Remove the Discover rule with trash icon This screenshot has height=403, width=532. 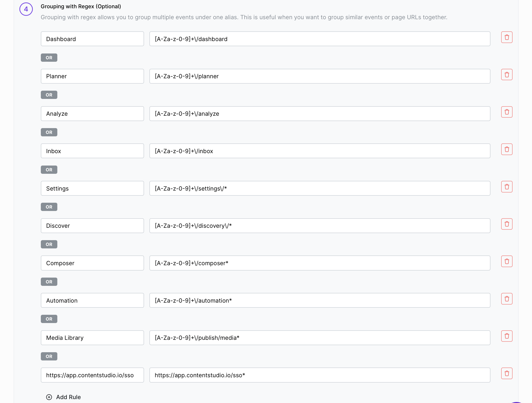506,224
